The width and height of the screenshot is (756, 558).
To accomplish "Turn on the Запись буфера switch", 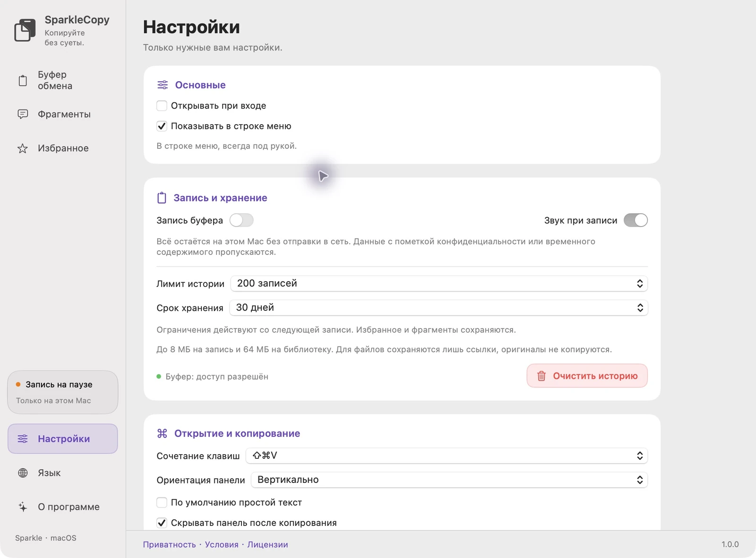I will [x=241, y=220].
